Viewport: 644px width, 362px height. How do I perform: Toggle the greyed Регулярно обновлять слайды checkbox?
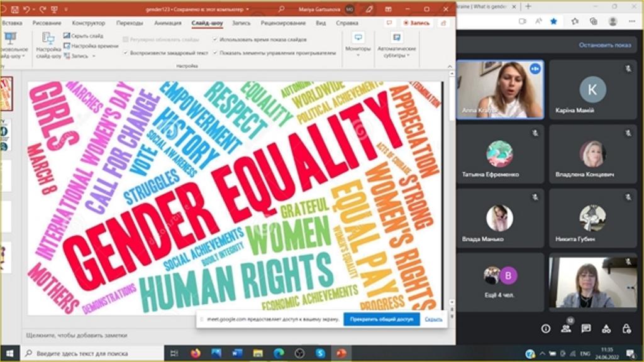point(126,40)
